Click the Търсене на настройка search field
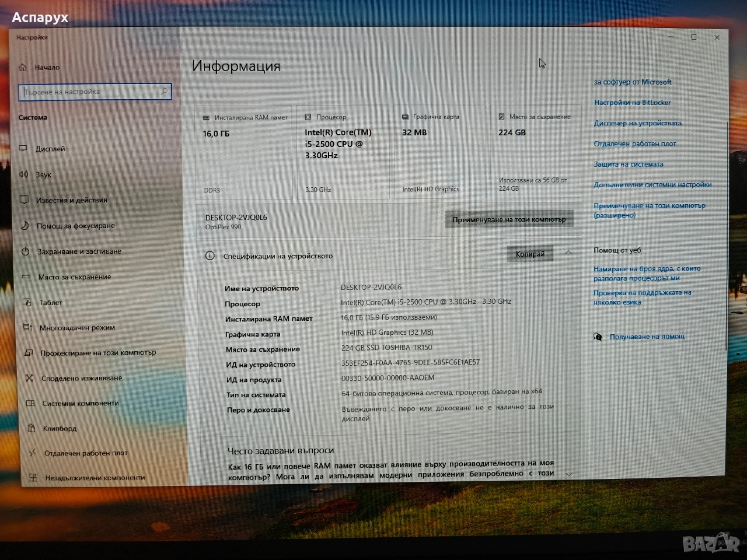Image resolution: width=747 pixels, height=560 pixels. (x=90, y=92)
